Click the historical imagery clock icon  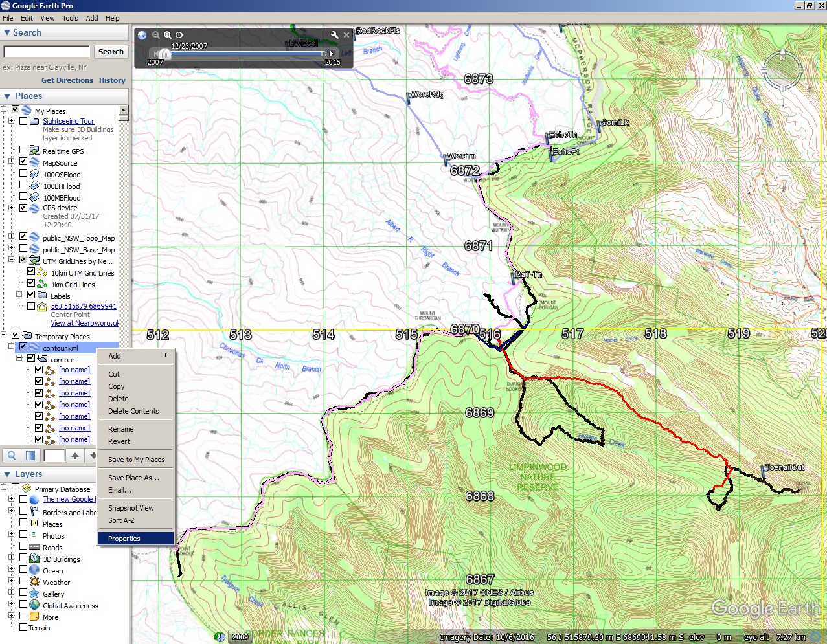pos(142,35)
